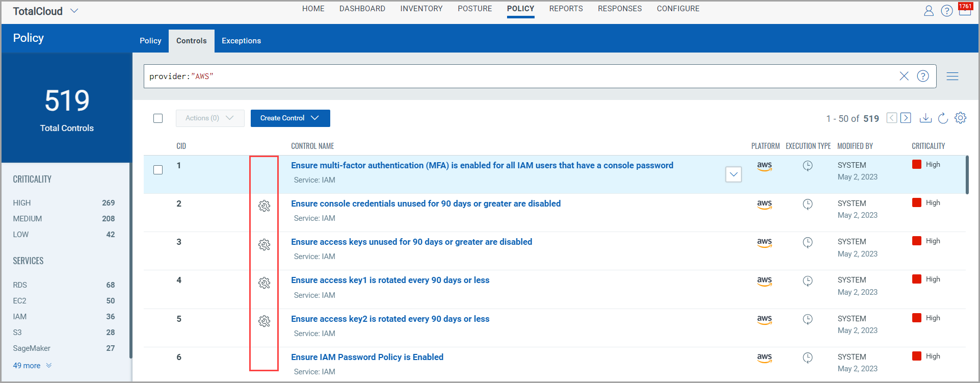Click execution type clock icon for CID 2

pyautogui.click(x=808, y=204)
